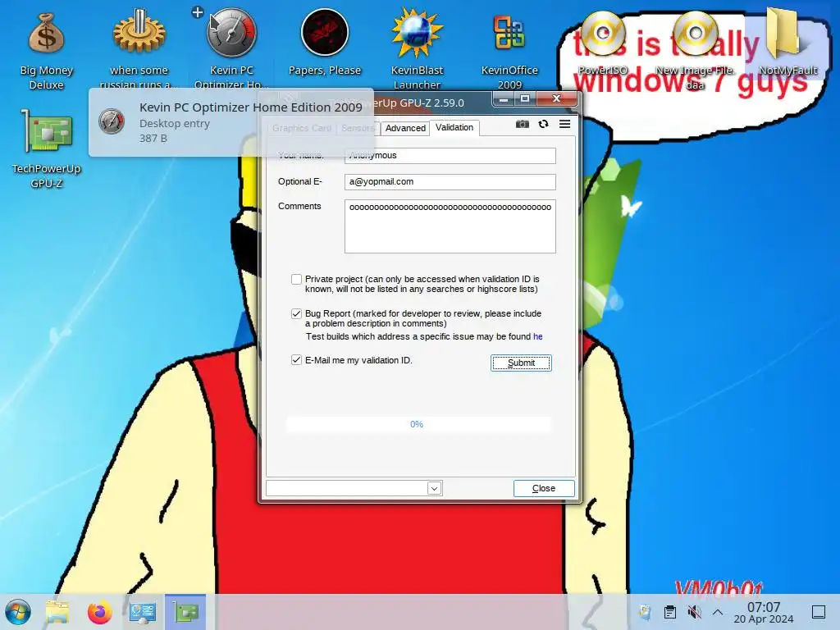The width and height of the screenshot is (840, 630).
Task: Launch Firefox from the taskbar
Action: (x=99, y=612)
